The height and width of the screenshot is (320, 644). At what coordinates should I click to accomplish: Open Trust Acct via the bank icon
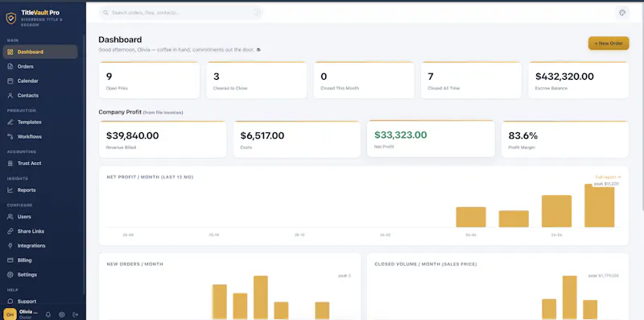click(x=10, y=164)
